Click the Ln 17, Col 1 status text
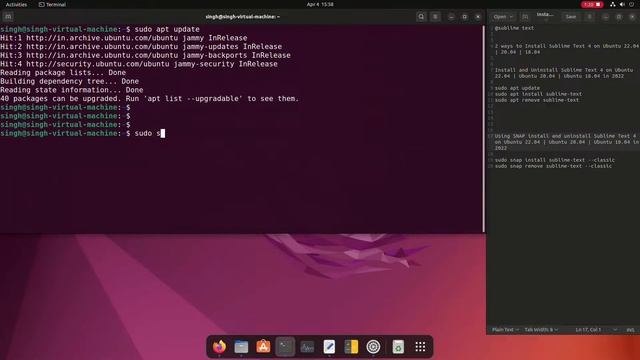 (588, 330)
